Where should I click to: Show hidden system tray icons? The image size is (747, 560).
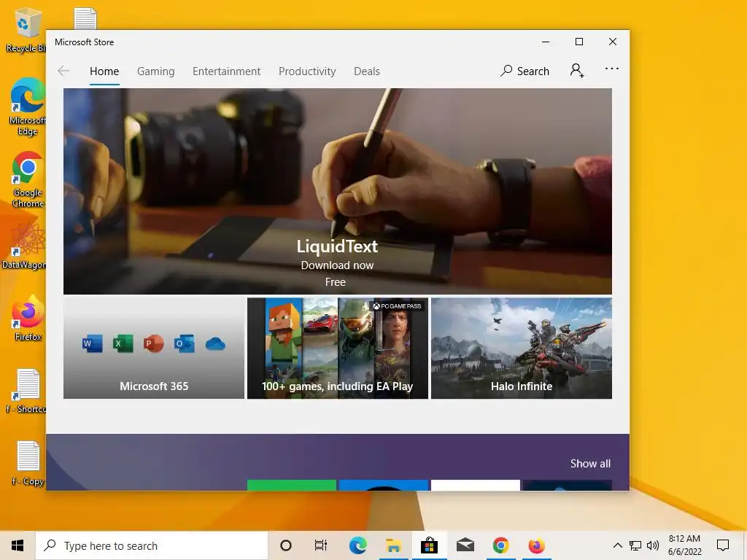coord(617,545)
